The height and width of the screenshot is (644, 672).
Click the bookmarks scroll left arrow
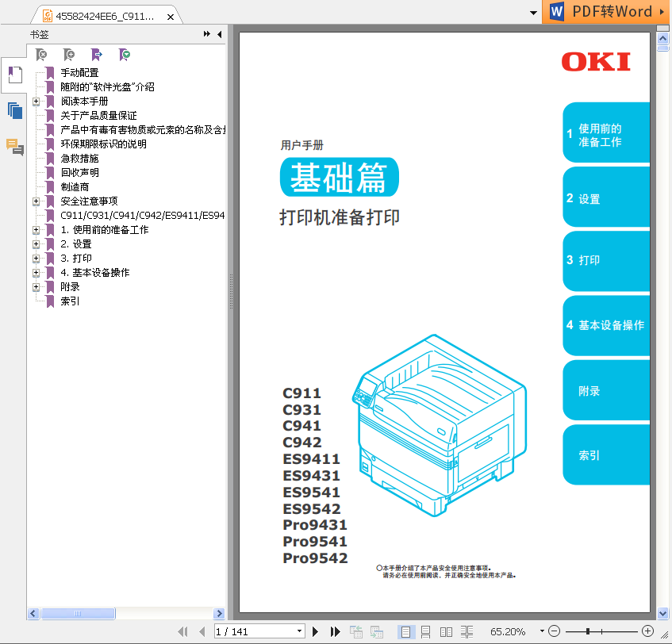pos(33,614)
